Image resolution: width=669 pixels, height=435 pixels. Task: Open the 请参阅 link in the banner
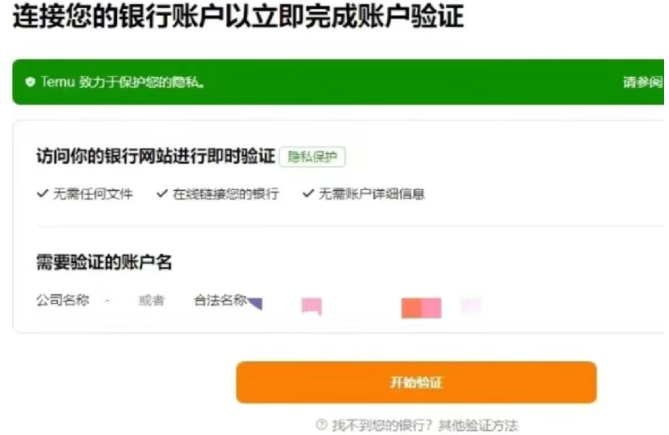643,82
